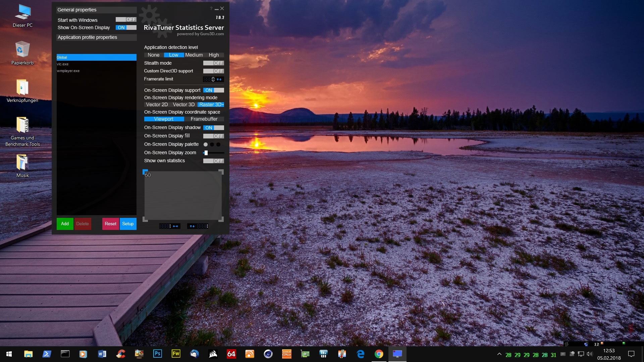
Task: Open AIDA64 from the taskbar
Action: pos(231,354)
